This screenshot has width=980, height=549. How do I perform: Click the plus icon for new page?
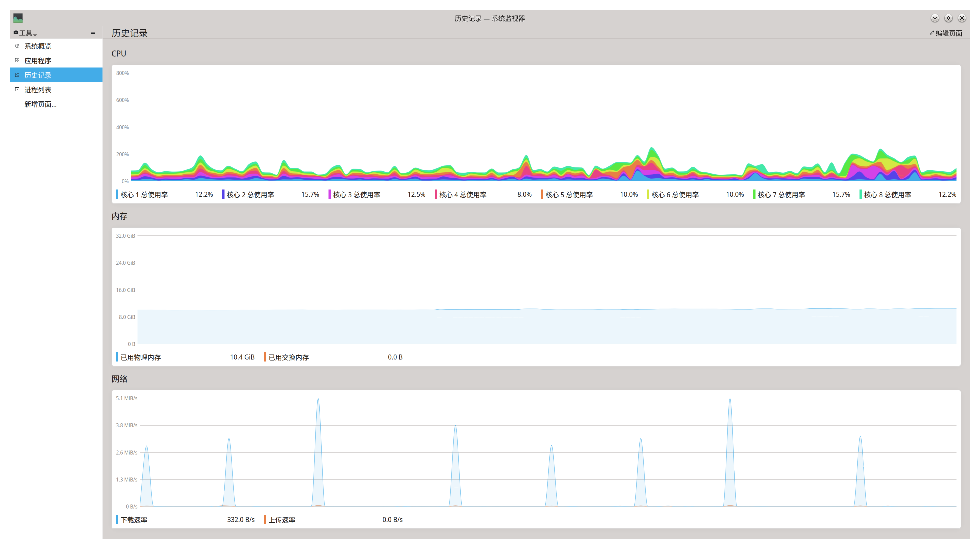pos(17,104)
